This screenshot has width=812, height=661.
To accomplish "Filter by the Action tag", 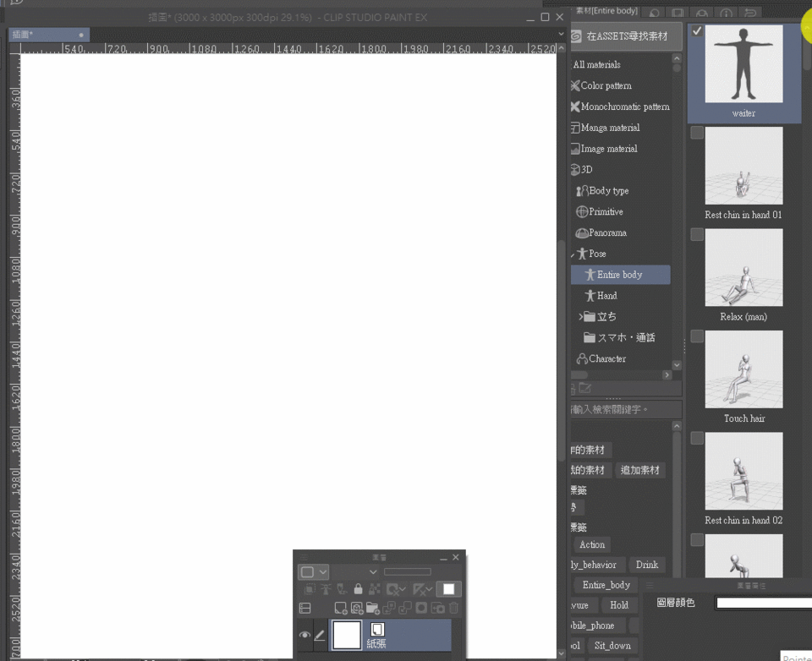I will [592, 544].
